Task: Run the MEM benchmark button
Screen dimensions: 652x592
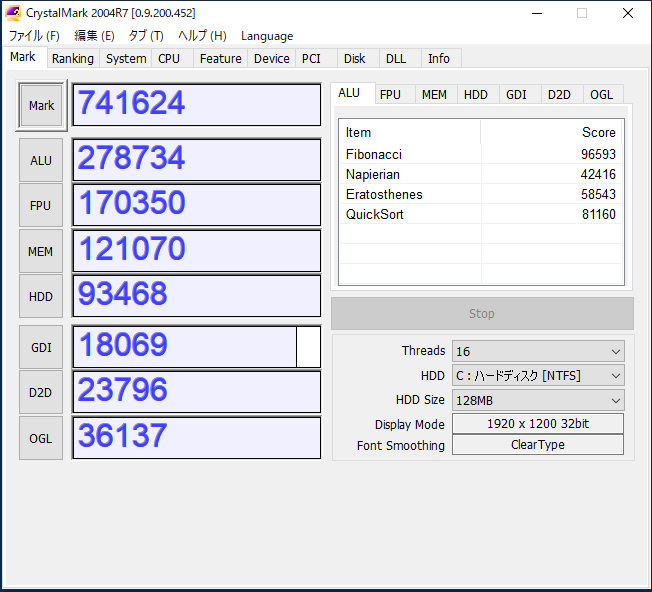Action: (41, 251)
